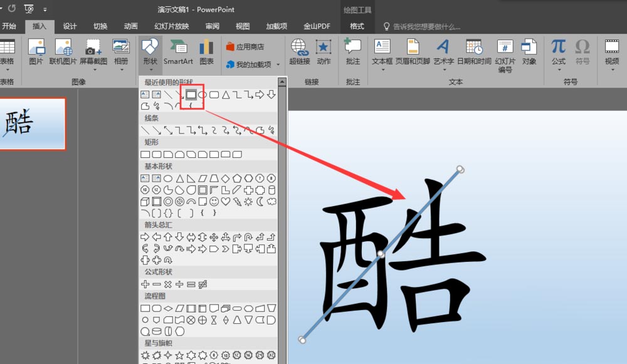Insert a 图表 chart
627x364 pixels.
point(207,52)
